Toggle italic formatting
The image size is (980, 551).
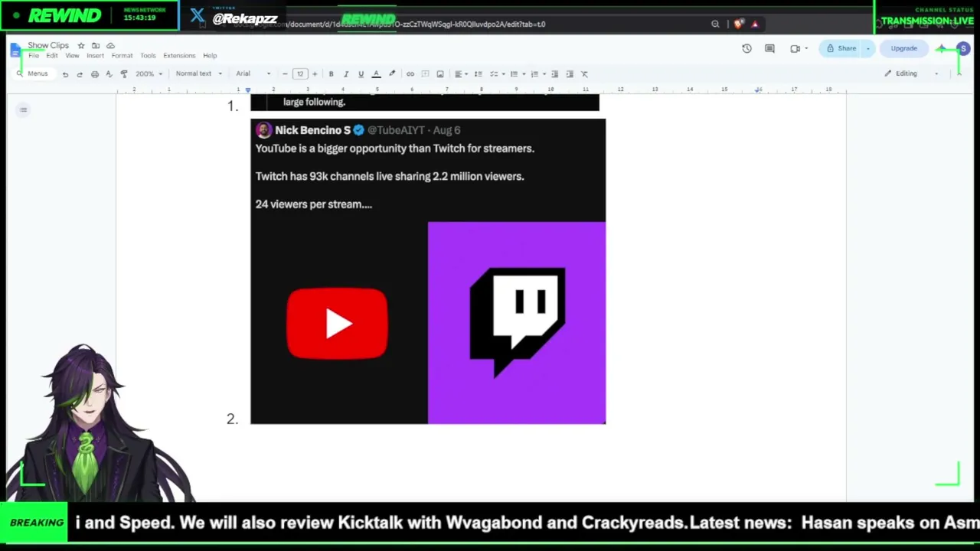[x=346, y=74]
